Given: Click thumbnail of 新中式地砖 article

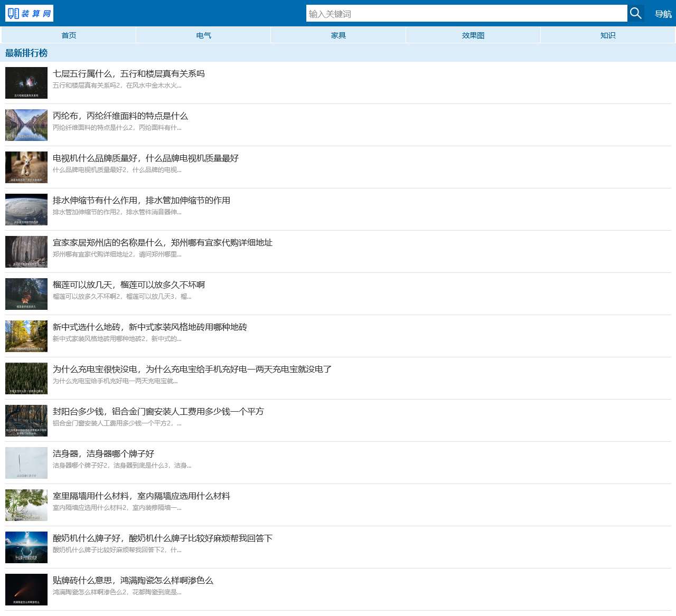Looking at the screenshot, I should pos(26,336).
